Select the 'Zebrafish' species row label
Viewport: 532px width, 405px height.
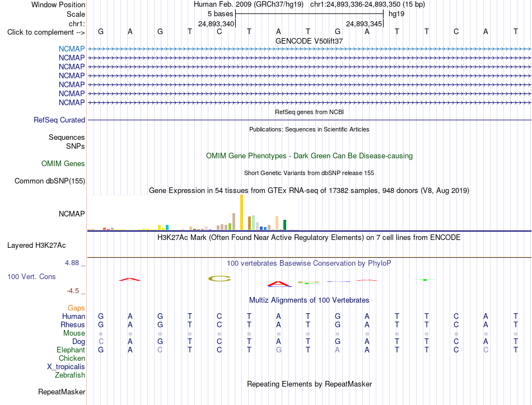(x=70, y=375)
